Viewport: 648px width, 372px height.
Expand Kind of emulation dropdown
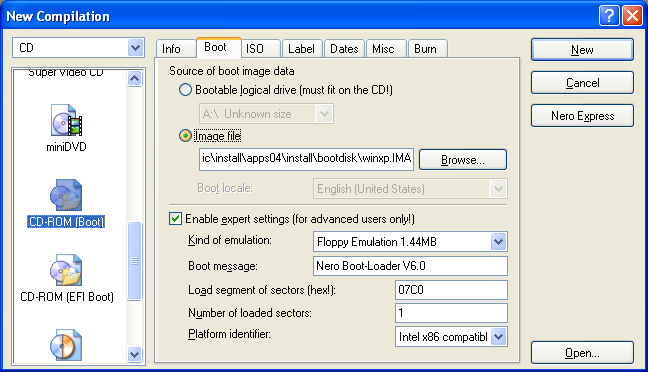pyautogui.click(x=498, y=242)
